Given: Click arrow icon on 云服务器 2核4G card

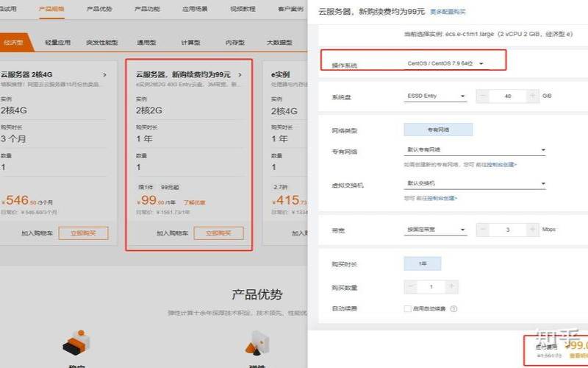Looking at the screenshot, I should [x=104, y=74].
